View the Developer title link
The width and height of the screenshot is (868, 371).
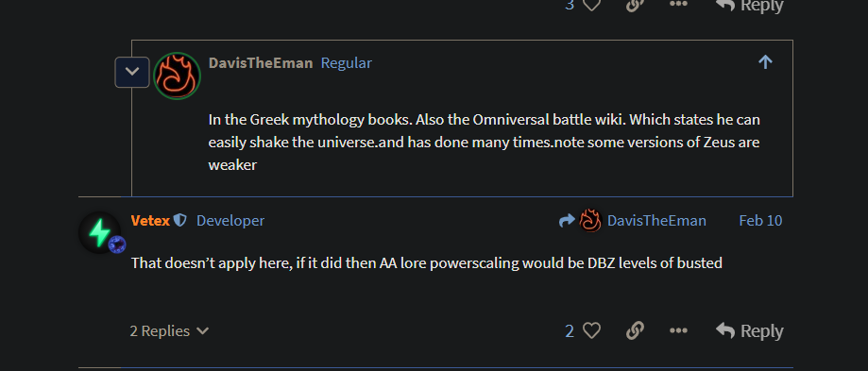[230, 221]
